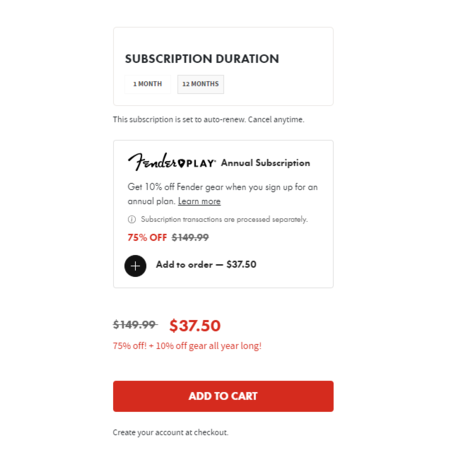Image resolution: width=450 pixels, height=450 pixels.
Task: Click the crossed-out $149.99 above promo text
Action: [x=135, y=324]
